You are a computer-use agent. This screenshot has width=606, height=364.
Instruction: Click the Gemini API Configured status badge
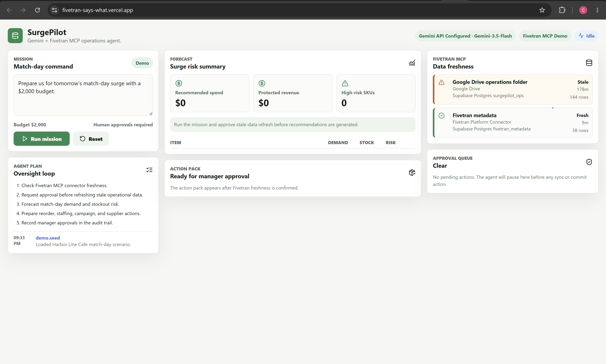465,36
